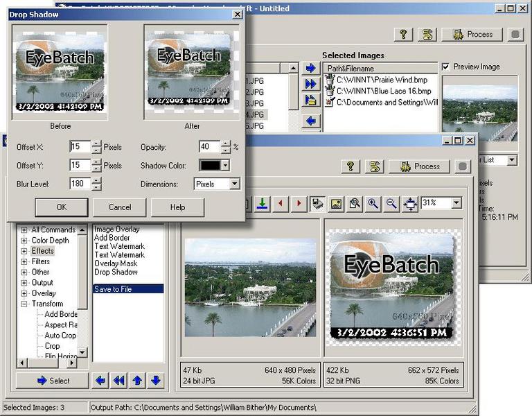Click the zoom in magnifier icon

373,203
